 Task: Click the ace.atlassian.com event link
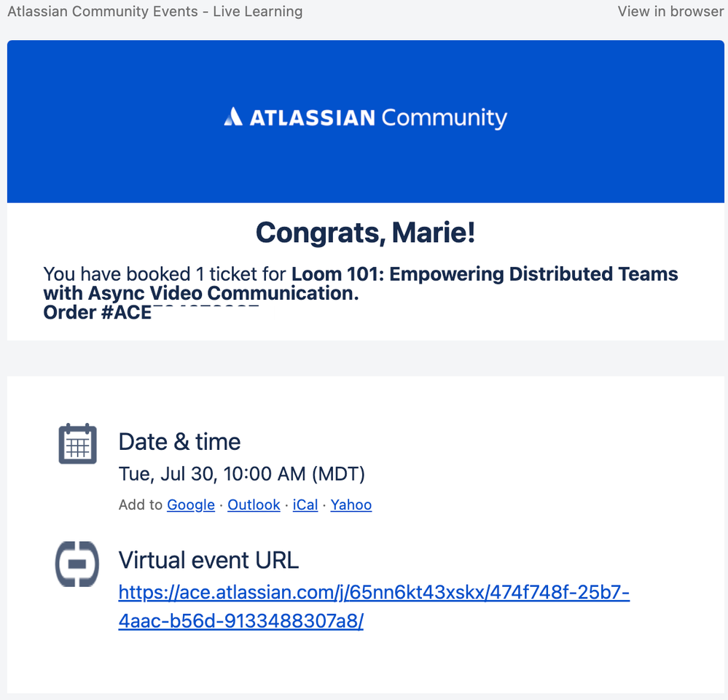pyautogui.click(x=373, y=592)
